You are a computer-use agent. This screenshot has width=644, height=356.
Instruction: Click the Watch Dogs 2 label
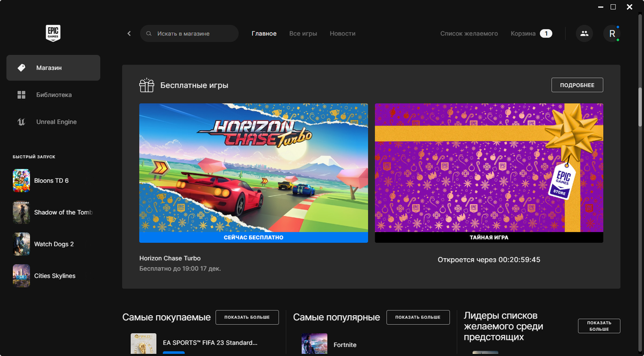(x=54, y=244)
